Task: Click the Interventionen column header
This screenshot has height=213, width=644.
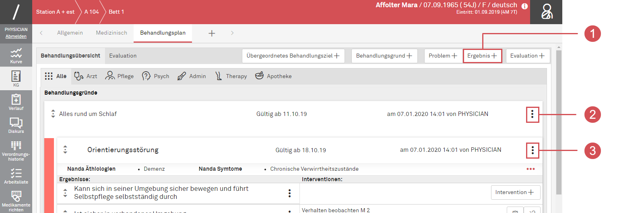Action: click(322, 179)
